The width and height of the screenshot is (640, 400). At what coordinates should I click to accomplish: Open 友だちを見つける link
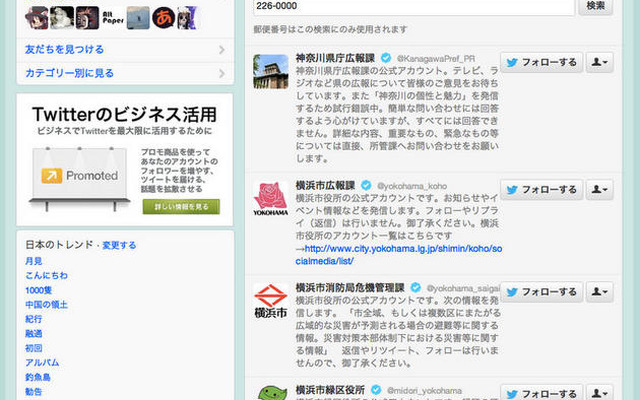(64, 50)
